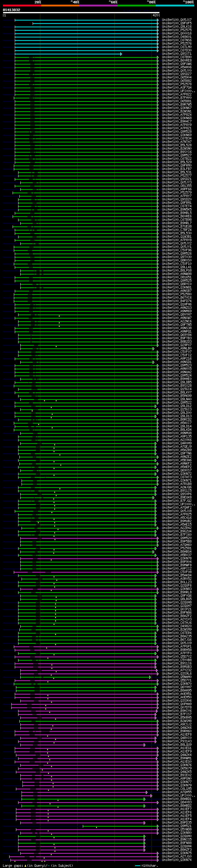Select label UniRef100_Q9LD13
This screenshot has height=868, width=197.
176,416
